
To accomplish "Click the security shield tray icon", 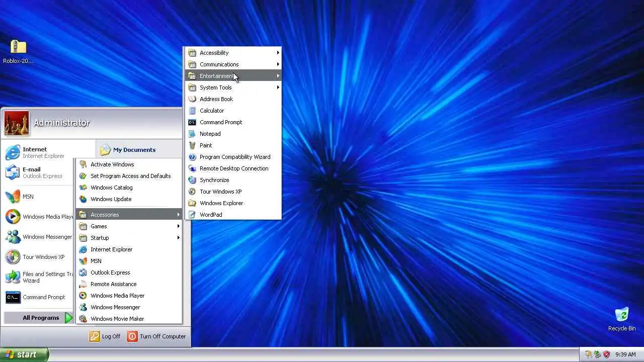I will click(607, 354).
